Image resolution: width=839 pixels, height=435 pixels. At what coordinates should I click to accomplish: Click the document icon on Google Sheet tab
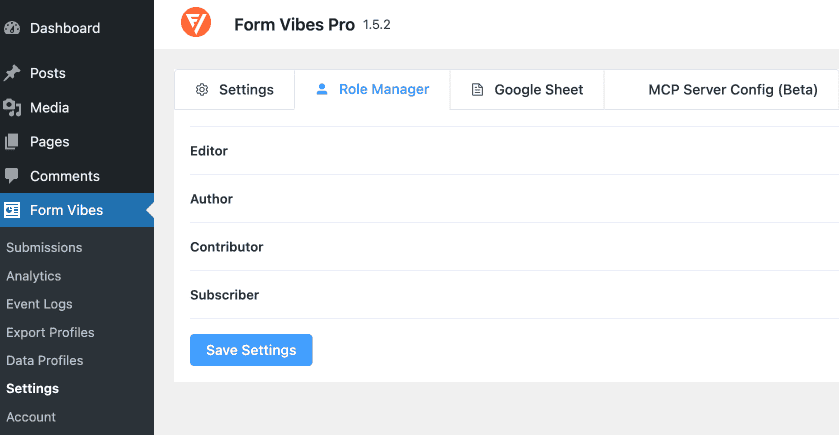477,89
